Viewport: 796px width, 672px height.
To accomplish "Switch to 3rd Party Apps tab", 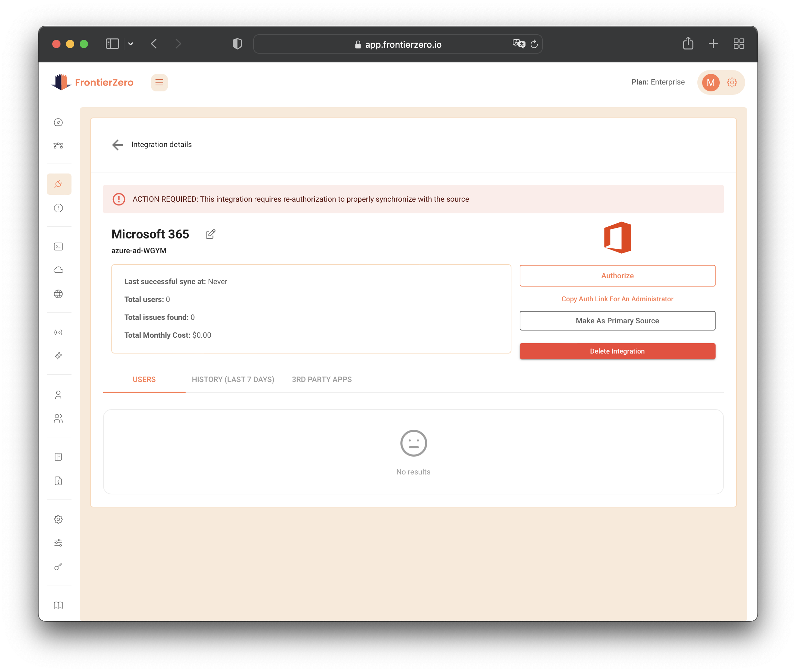I will (x=322, y=379).
